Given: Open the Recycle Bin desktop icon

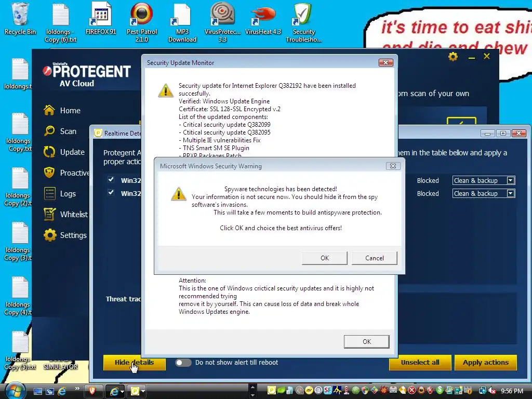Looking at the screenshot, I should pos(20,19).
